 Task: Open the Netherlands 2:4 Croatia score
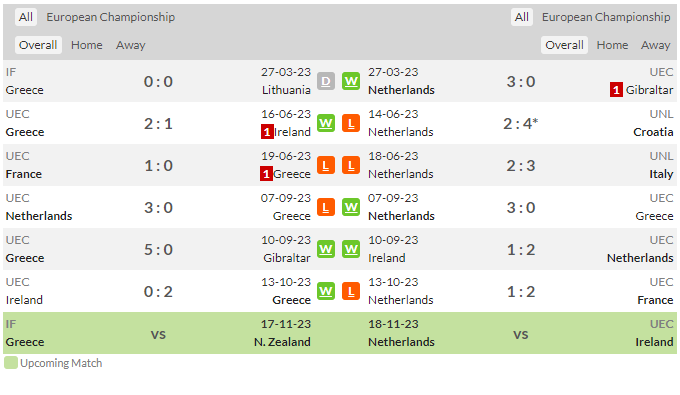pyautogui.click(x=520, y=124)
